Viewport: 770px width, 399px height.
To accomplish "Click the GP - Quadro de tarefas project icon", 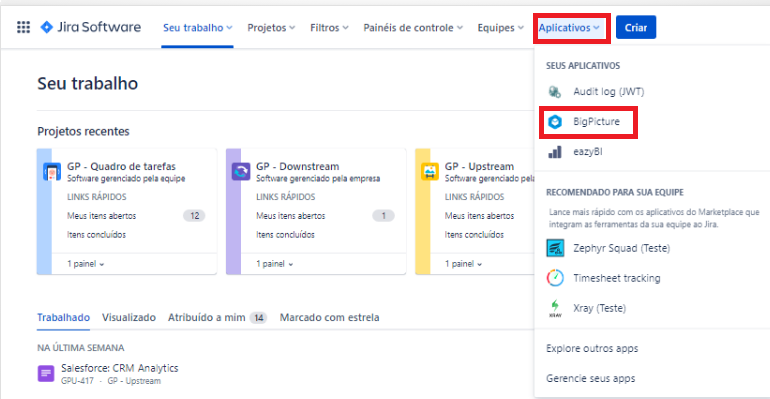I will (x=52, y=172).
